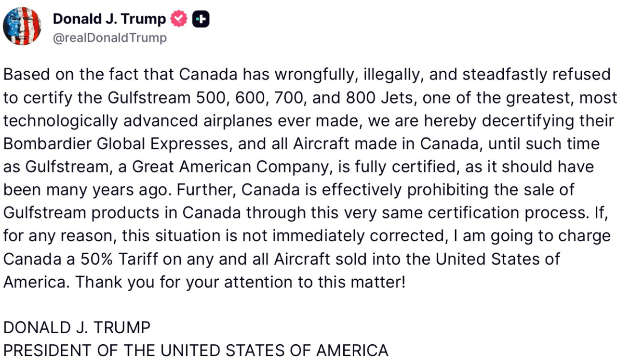Click the black plus badge icon
Viewport: 617px width, 364px height.
pyautogui.click(x=201, y=19)
